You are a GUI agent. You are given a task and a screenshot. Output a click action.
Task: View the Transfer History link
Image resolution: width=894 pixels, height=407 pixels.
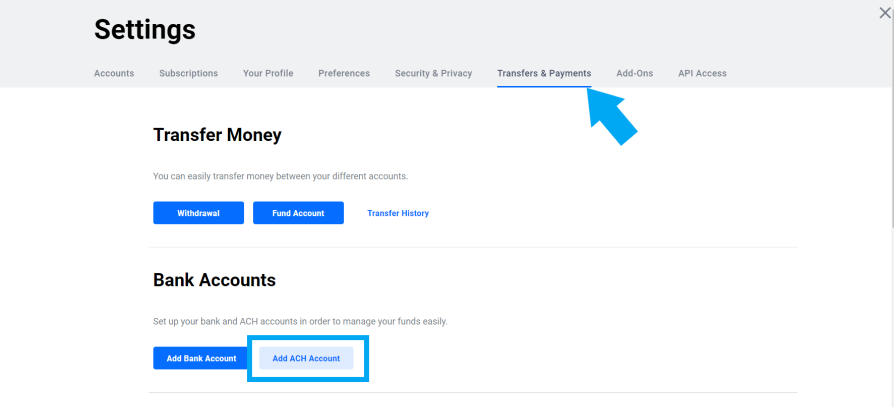point(398,213)
